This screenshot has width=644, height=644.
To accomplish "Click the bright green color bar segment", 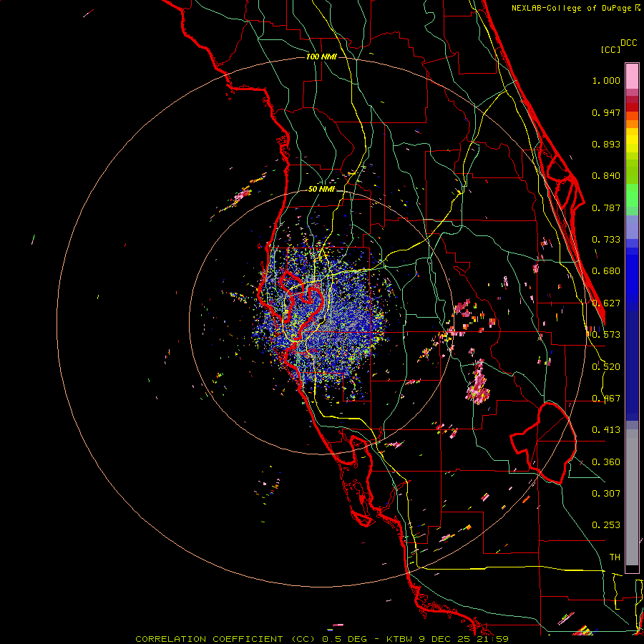I will pos(632,195).
